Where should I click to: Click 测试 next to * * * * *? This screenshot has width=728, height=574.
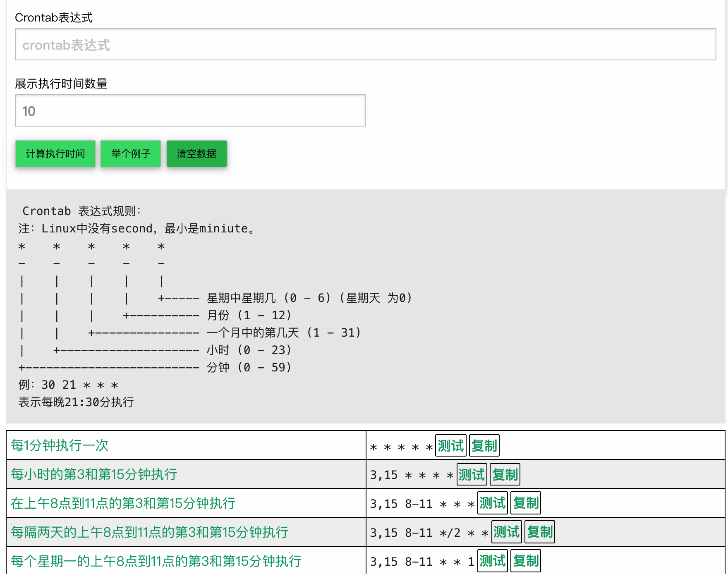click(450, 445)
